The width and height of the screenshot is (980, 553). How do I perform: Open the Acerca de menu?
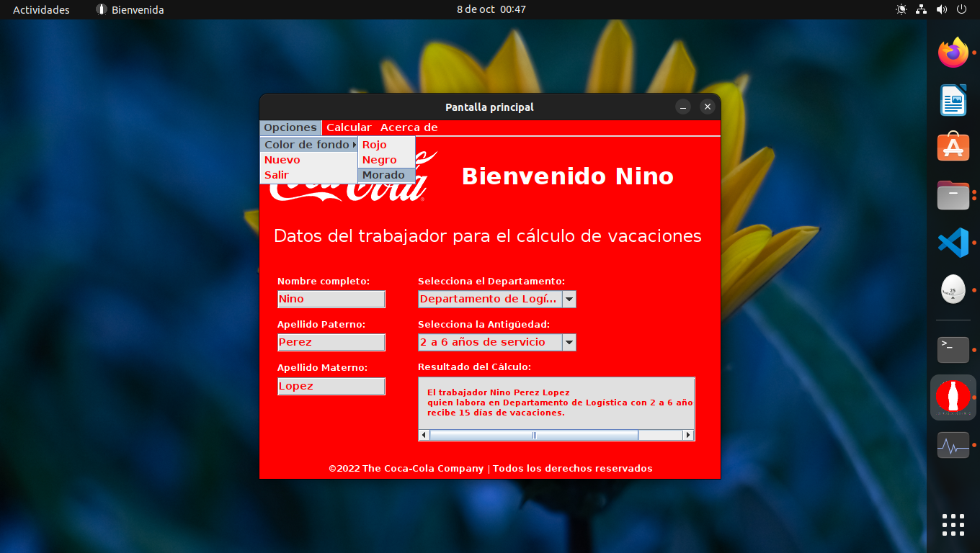click(409, 127)
